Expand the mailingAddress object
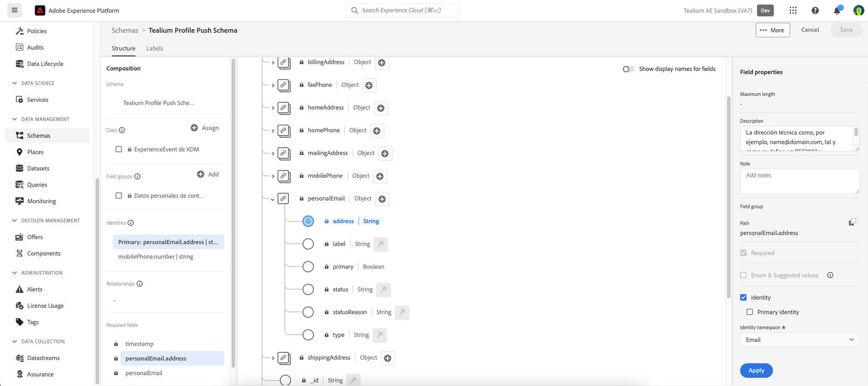Image resolution: width=868 pixels, height=386 pixels. click(273, 154)
